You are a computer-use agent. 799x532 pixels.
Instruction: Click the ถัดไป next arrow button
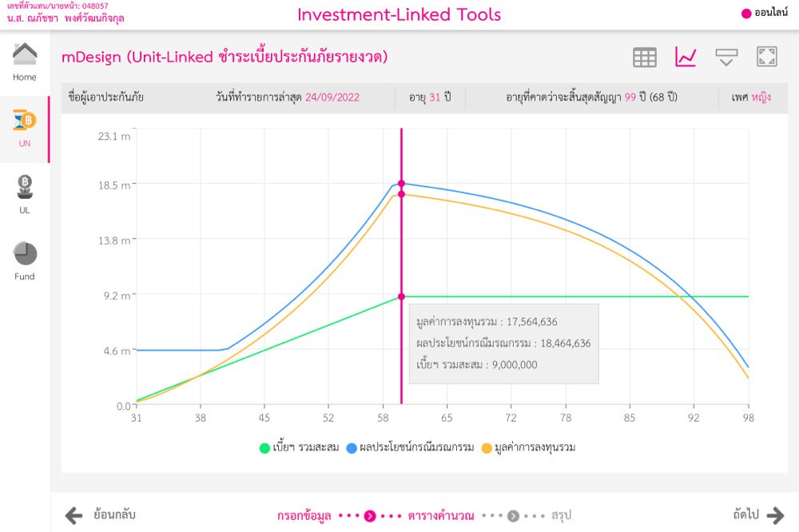tap(758, 515)
